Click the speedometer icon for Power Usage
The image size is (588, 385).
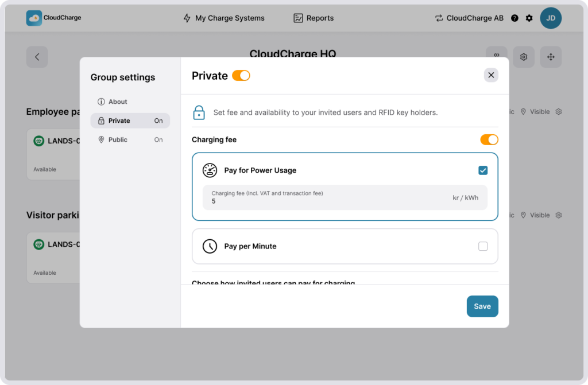tap(210, 170)
